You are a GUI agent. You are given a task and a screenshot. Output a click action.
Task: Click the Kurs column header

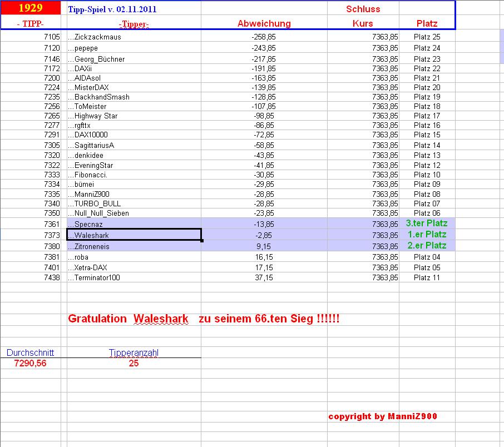(363, 23)
